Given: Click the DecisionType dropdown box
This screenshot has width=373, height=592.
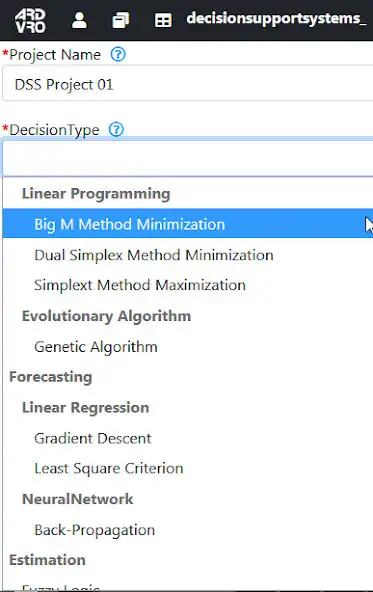Looking at the screenshot, I should pos(188,158).
